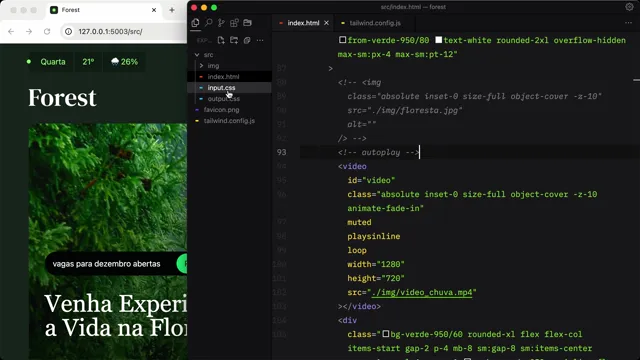Open input.css in the file tree

pyautogui.click(x=221, y=88)
